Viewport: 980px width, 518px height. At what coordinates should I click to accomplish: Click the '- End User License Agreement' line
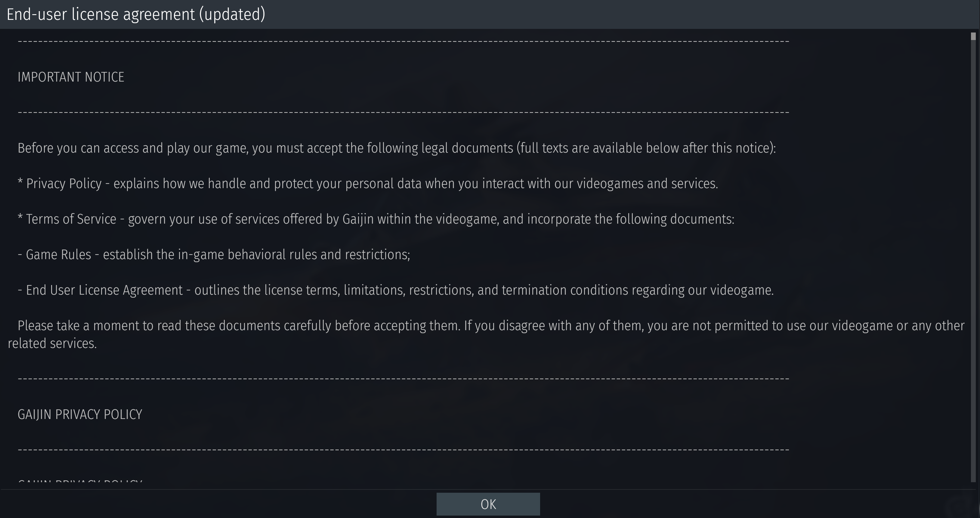(x=396, y=290)
